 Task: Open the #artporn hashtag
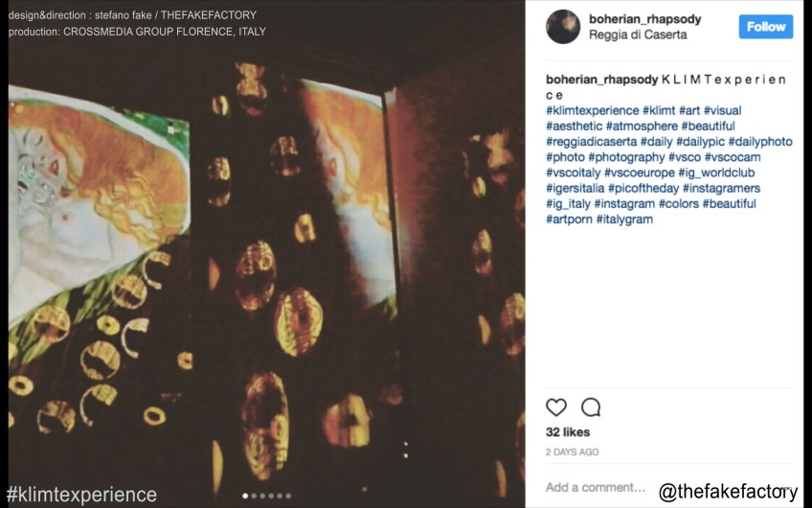point(569,219)
